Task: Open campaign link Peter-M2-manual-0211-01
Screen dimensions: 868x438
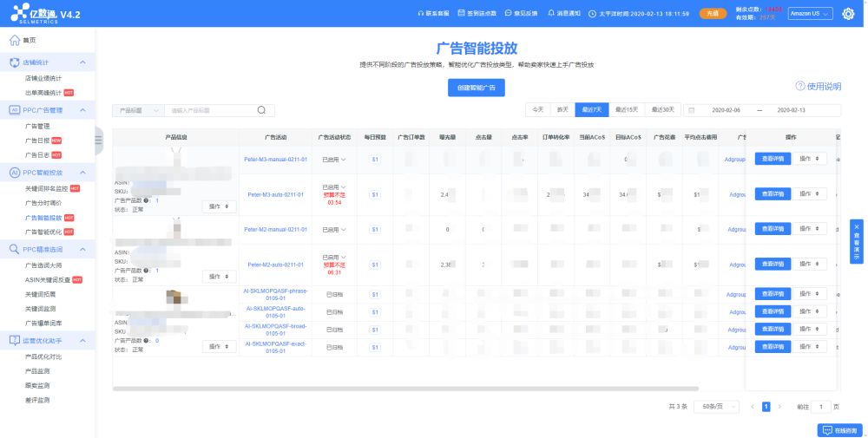Action: coord(276,230)
